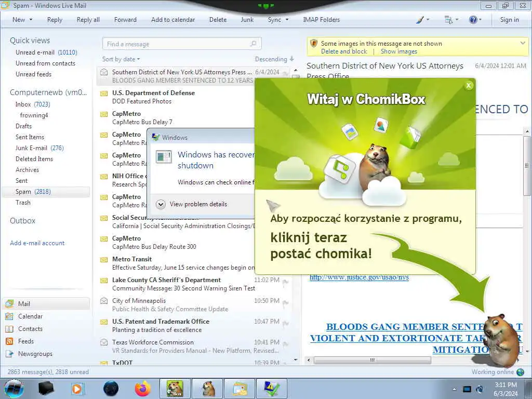This screenshot has width=532, height=399.
Task: Click the network tray icon
Action: pyautogui.click(x=467, y=389)
